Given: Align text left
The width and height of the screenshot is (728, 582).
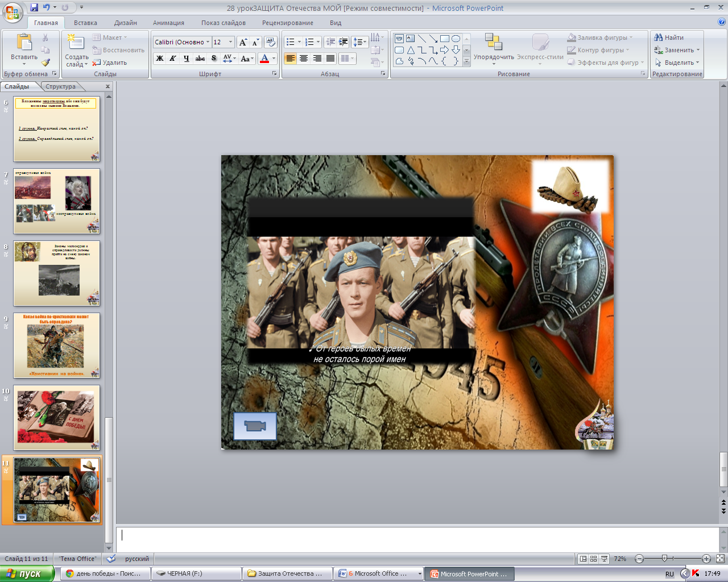Looking at the screenshot, I should coord(290,58).
